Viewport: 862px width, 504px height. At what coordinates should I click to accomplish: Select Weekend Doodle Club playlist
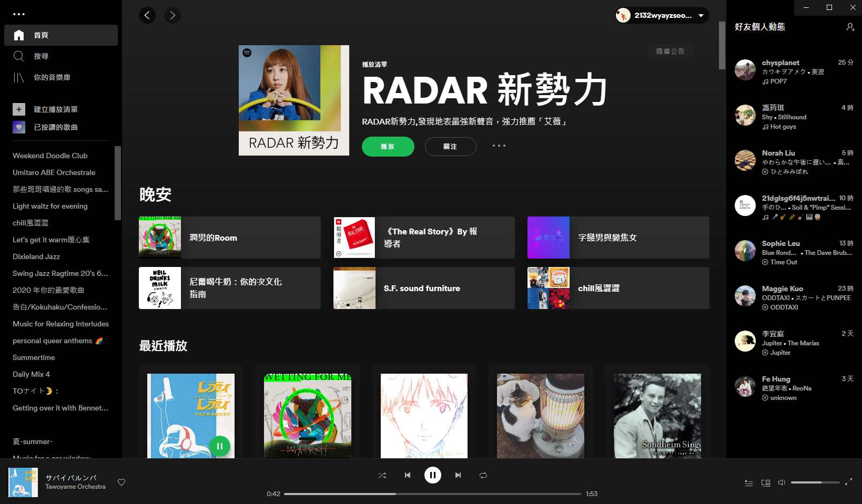[x=50, y=156]
